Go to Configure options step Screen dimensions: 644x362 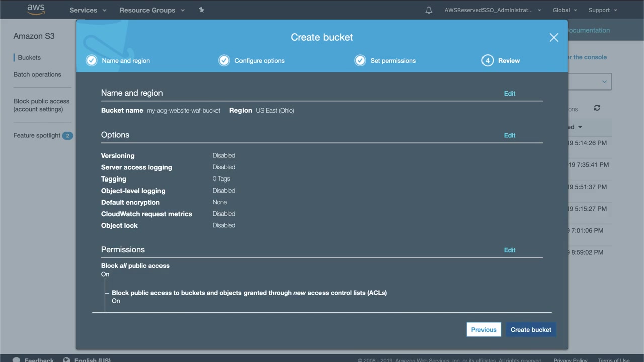(x=260, y=61)
